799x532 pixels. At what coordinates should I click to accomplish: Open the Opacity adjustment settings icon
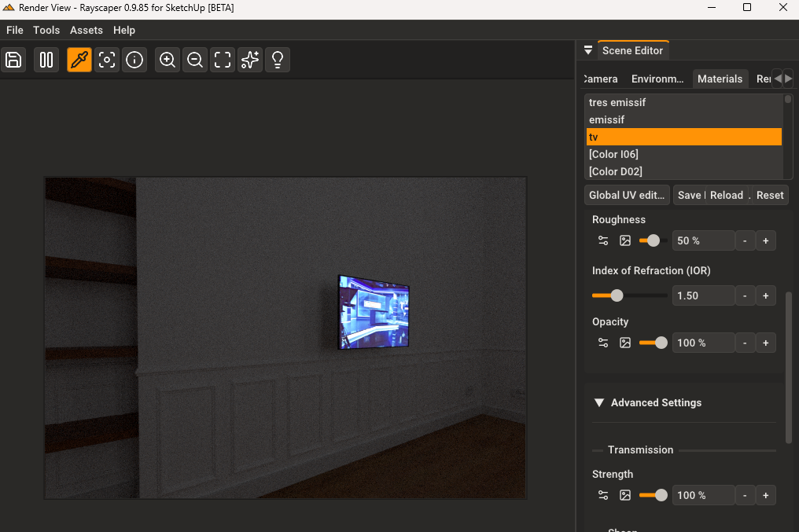[x=603, y=343]
